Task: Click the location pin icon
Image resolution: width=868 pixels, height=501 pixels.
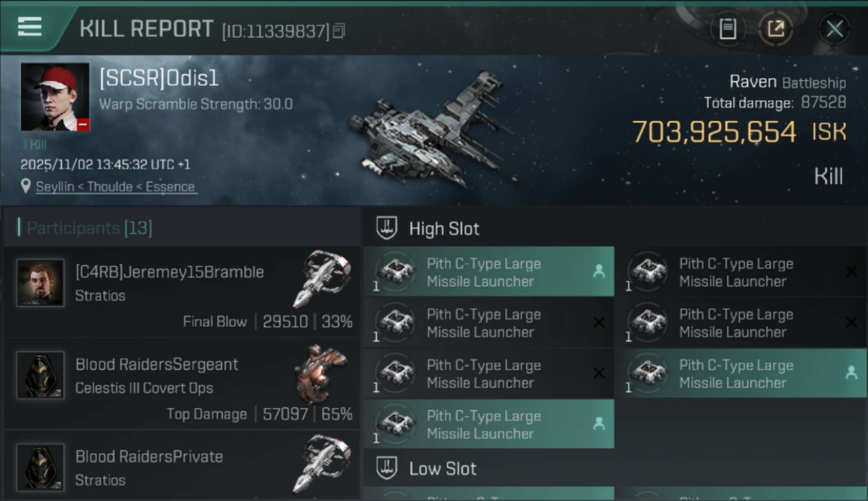Action: tap(25, 186)
